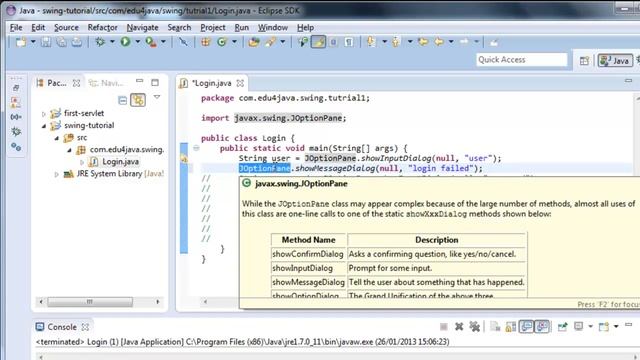Expand JRE System Library node
The width and height of the screenshot is (640, 360).
pyautogui.click(x=56, y=174)
